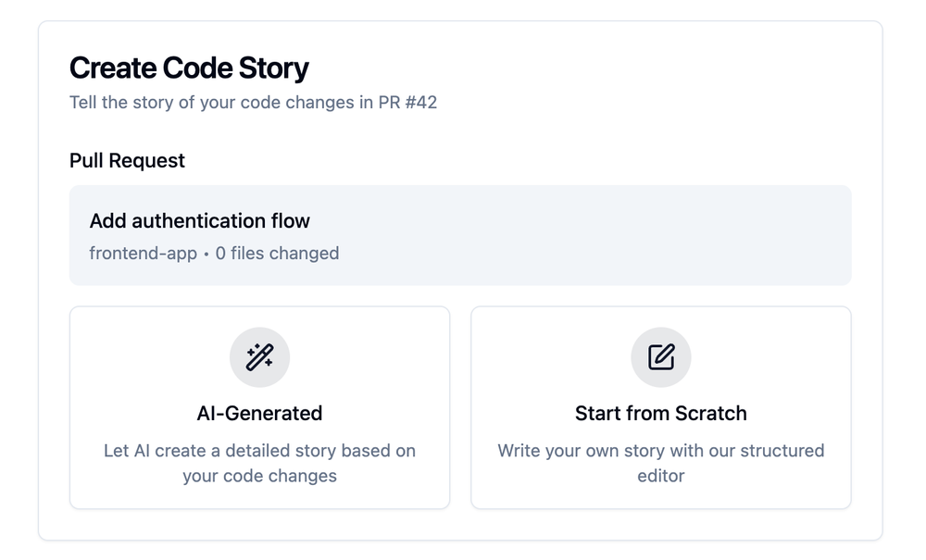
Task: Click 'Write your own story' description text
Action: [x=660, y=451]
